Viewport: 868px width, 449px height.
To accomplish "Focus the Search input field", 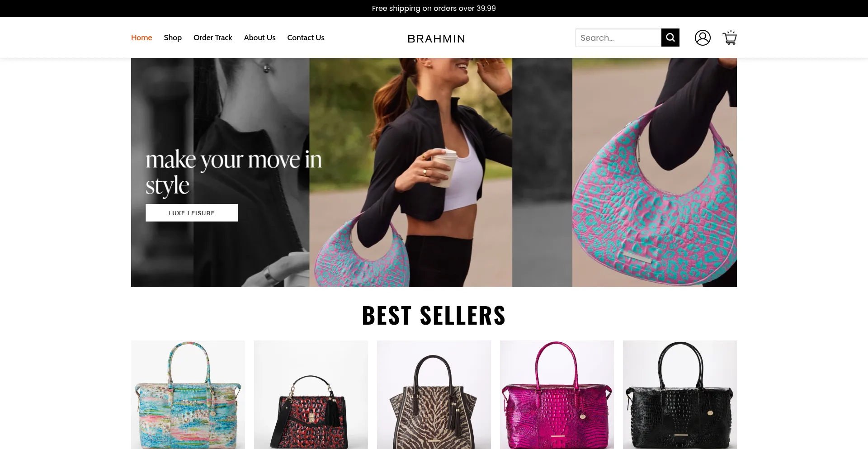I will (618, 38).
